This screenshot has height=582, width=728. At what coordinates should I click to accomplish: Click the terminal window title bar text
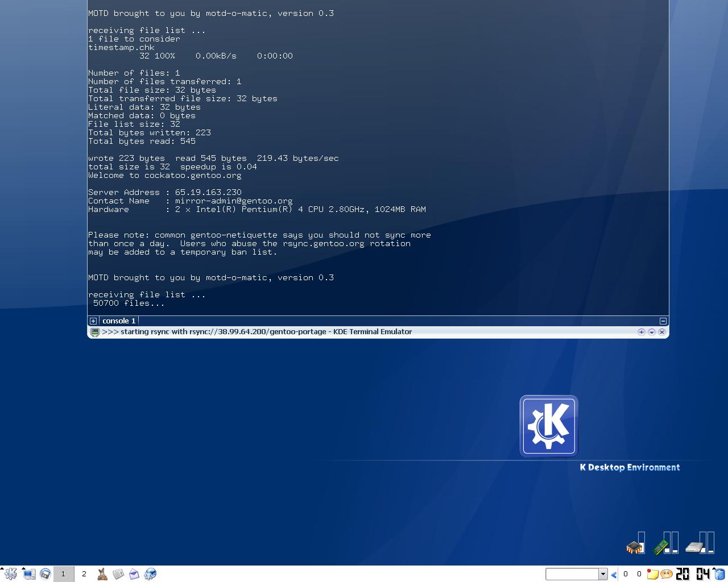point(257,332)
